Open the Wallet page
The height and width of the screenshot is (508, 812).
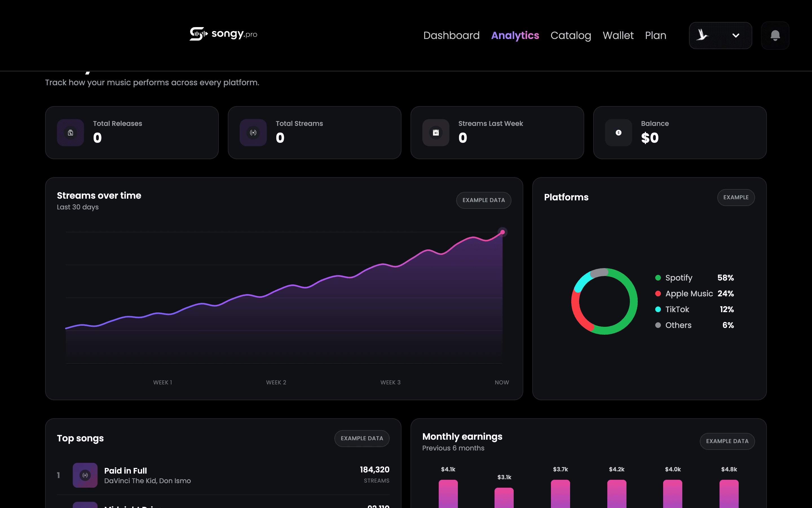[x=618, y=35]
